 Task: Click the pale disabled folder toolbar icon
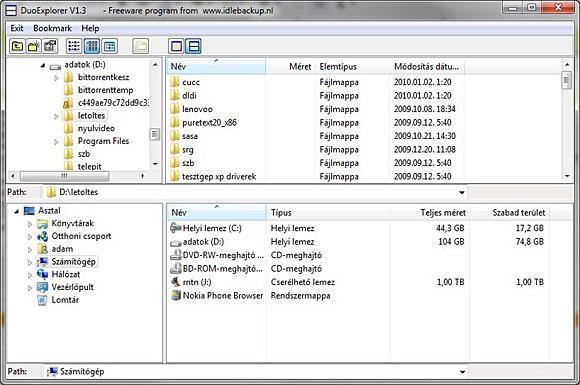pyautogui.click(x=141, y=46)
